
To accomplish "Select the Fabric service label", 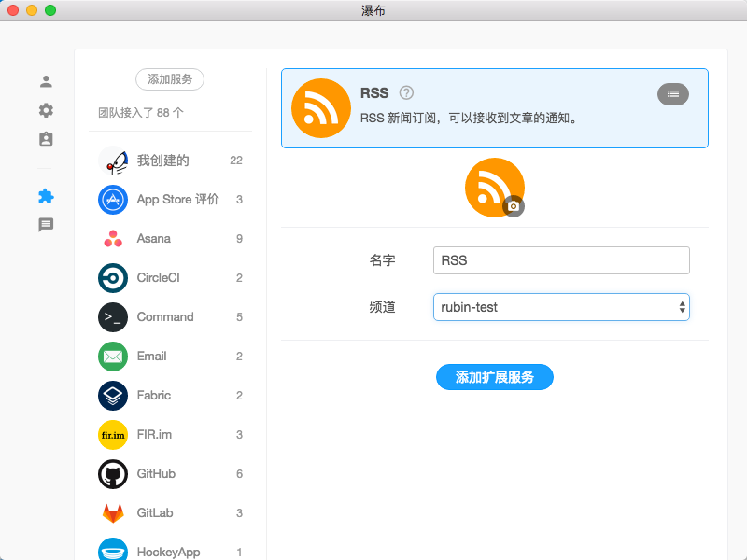I will [x=153, y=395].
